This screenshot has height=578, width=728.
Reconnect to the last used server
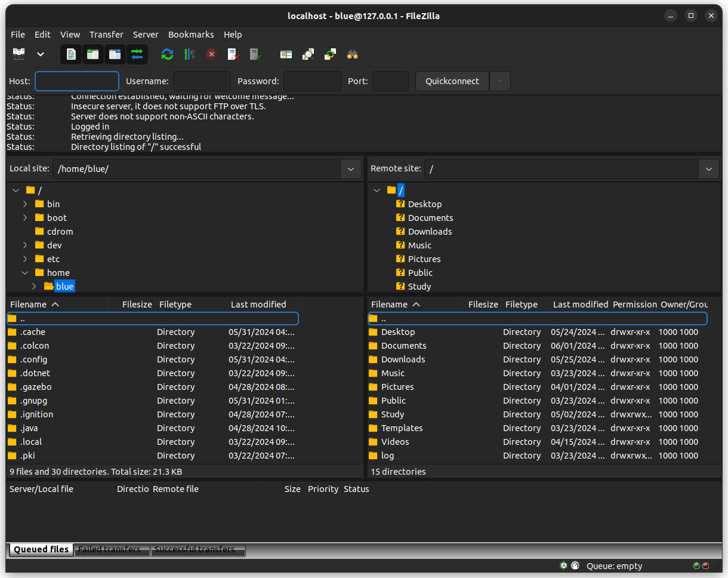coord(255,54)
